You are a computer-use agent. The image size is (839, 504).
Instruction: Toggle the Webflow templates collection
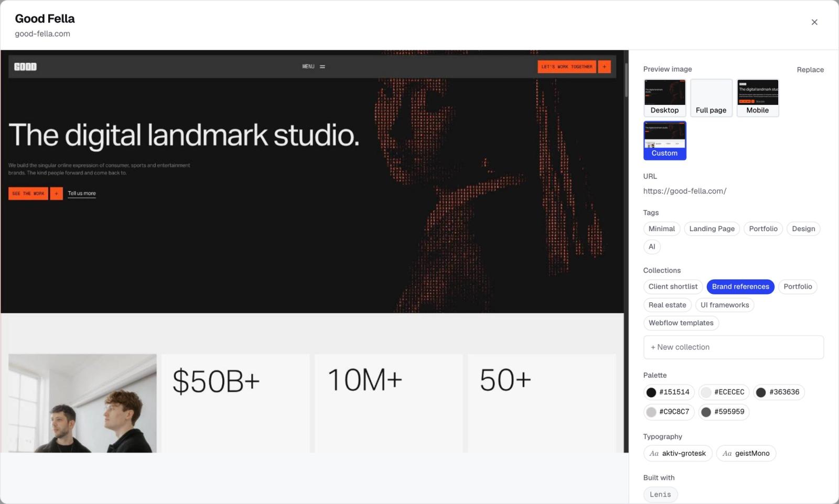click(681, 323)
